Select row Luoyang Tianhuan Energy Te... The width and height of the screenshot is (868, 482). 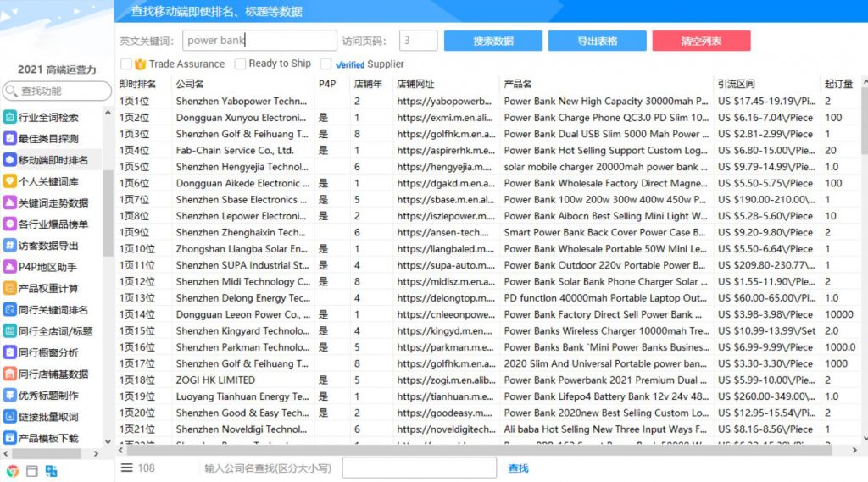pos(488,396)
